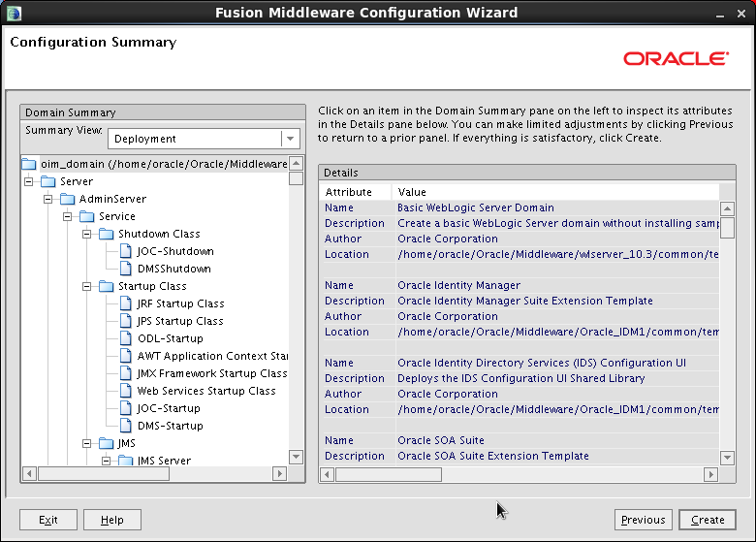Collapse the Service tree node
Viewport: 756px width, 542px height.
68,216
